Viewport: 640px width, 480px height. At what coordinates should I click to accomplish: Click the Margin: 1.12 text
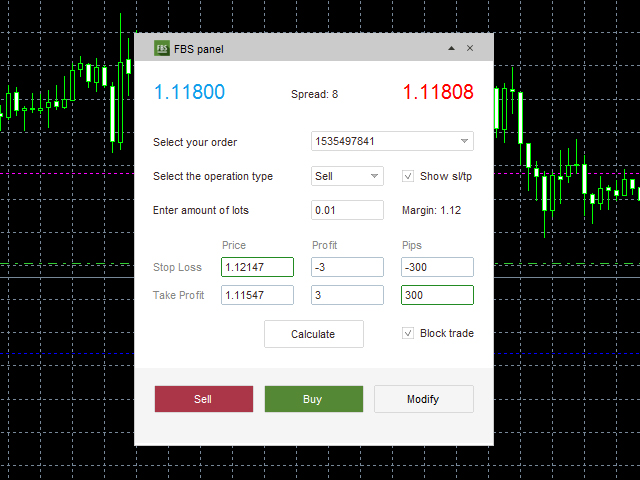(x=431, y=210)
